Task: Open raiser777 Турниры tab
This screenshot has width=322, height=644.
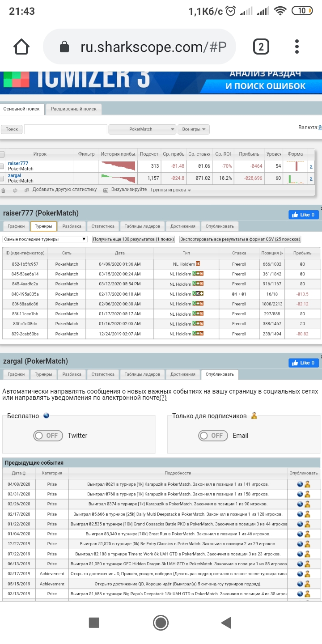Action: tap(43, 226)
